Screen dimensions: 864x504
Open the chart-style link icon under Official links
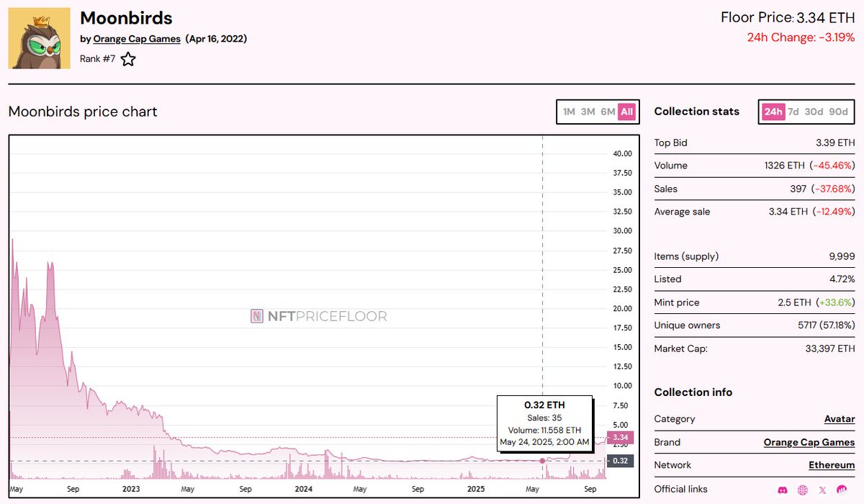(x=842, y=490)
